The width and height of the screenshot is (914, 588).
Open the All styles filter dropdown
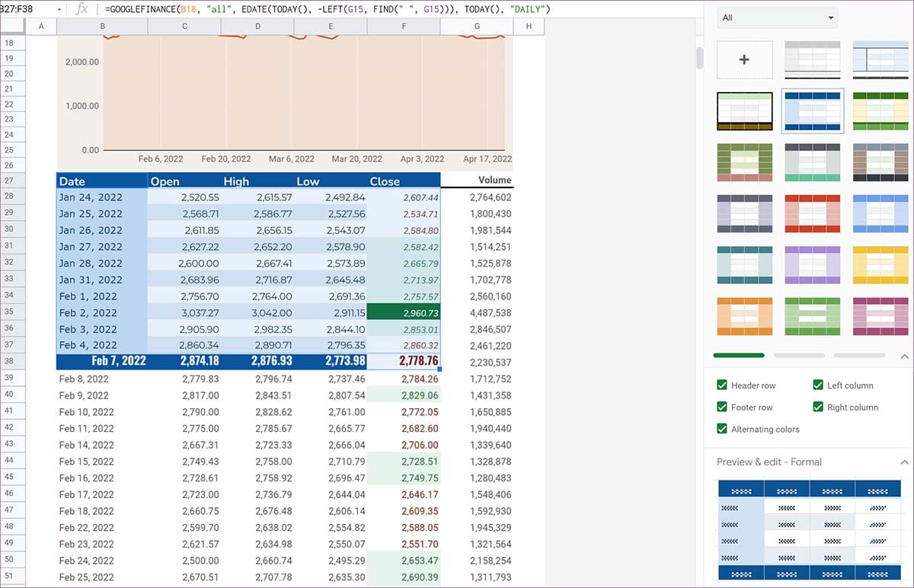[x=777, y=18]
